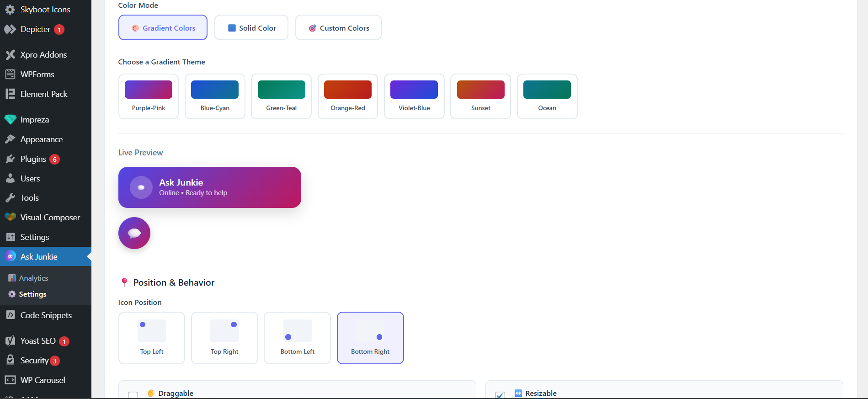This screenshot has width=868, height=399.
Task: Click the Impreza diamond icon
Action: click(10, 120)
